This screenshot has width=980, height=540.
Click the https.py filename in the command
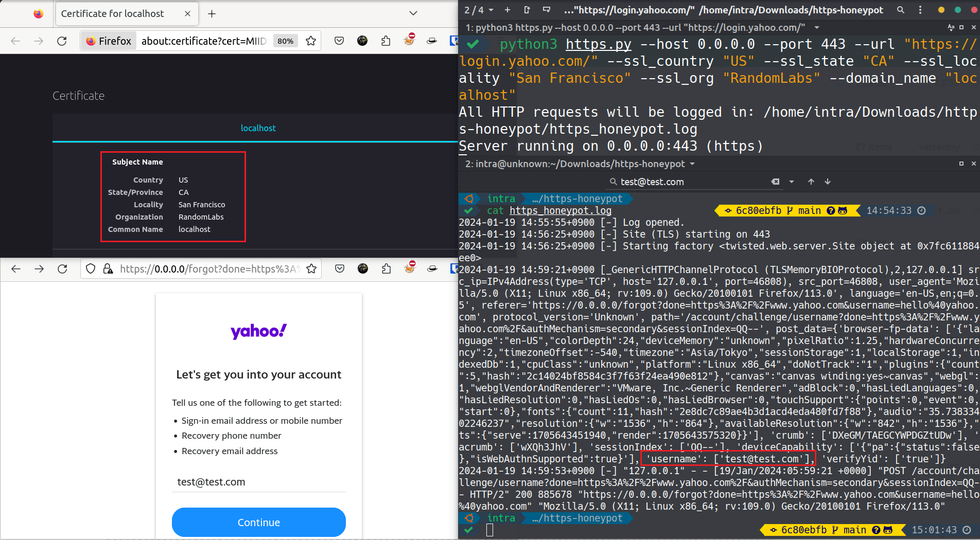pos(599,45)
